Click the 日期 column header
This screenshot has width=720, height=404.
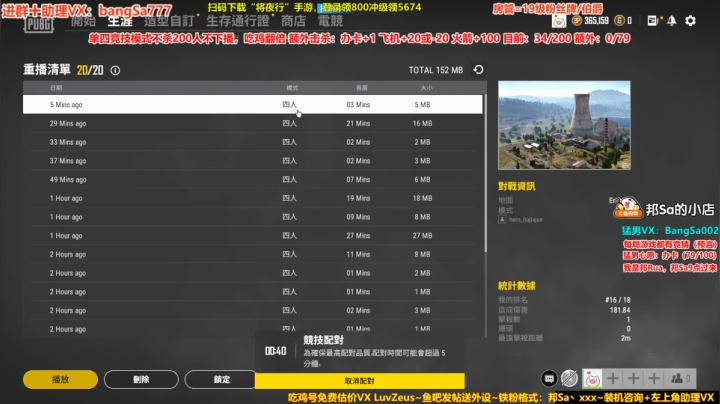[x=56, y=88]
